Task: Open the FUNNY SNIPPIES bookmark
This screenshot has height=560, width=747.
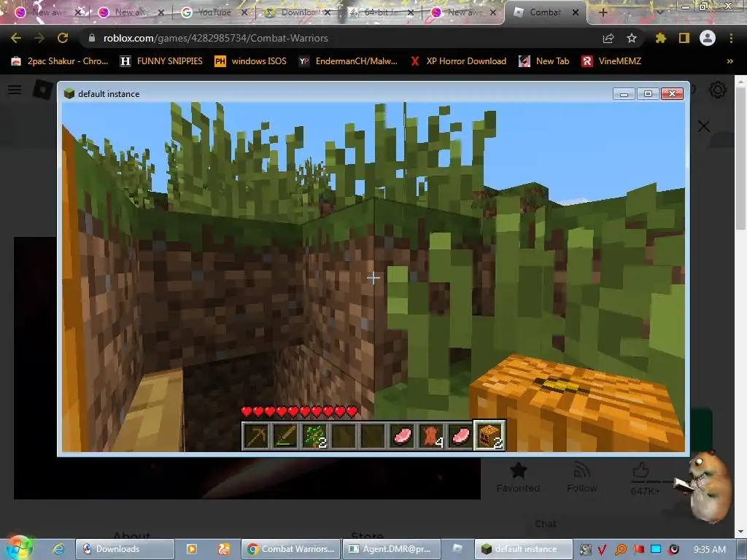Action: tap(161, 61)
